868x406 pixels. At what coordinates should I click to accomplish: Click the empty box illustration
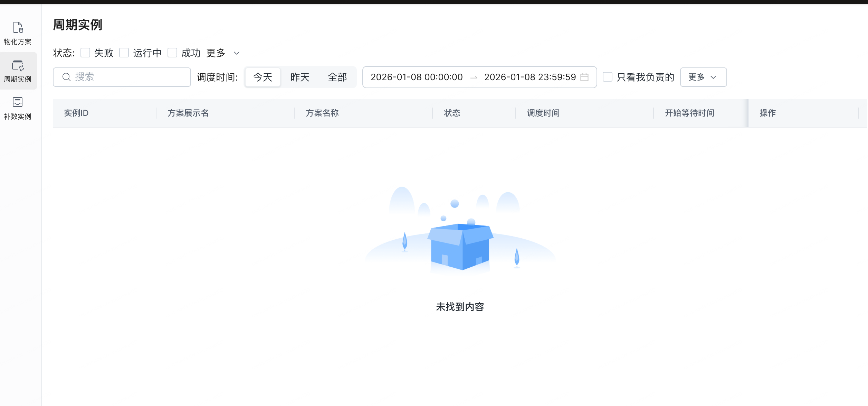460,246
